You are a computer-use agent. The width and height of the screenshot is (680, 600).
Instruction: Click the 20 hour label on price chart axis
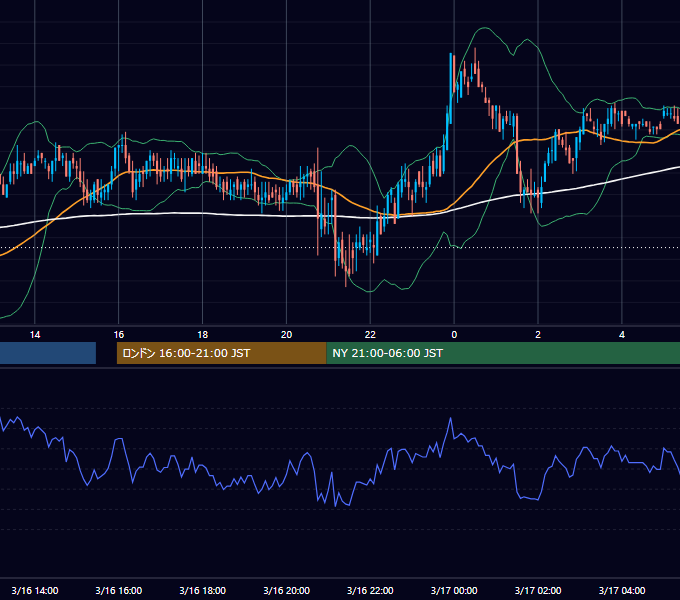pyautogui.click(x=286, y=335)
